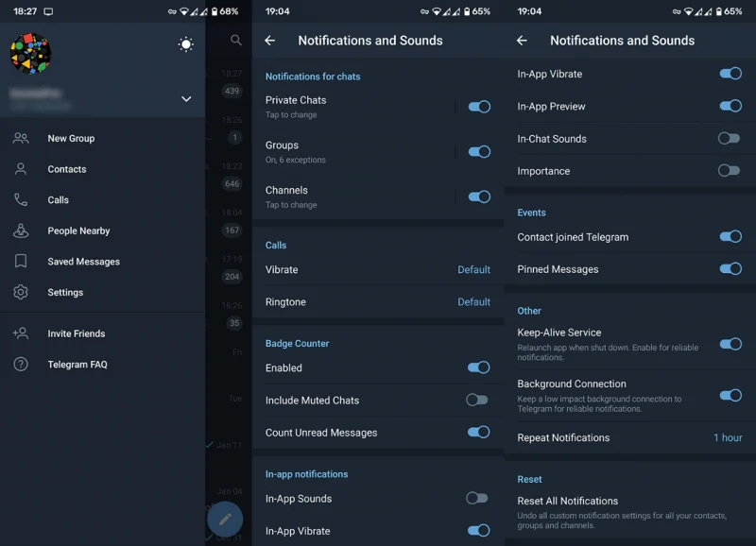Open Settings menu entry
This screenshot has width=756, height=546.
click(x=102, y=293)
